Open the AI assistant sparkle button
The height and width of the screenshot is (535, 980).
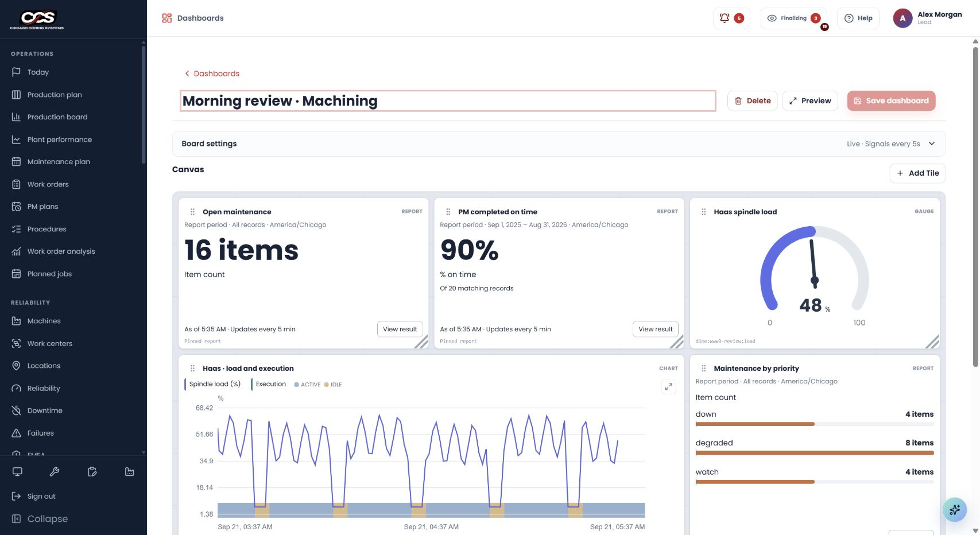pyautogui.click(x=955, y=509)
